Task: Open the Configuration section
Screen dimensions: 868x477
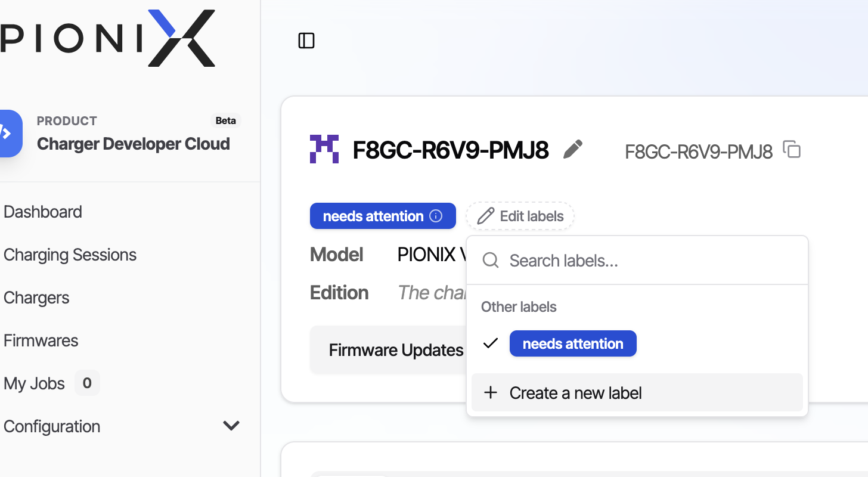Action: [x=52, y=426]
